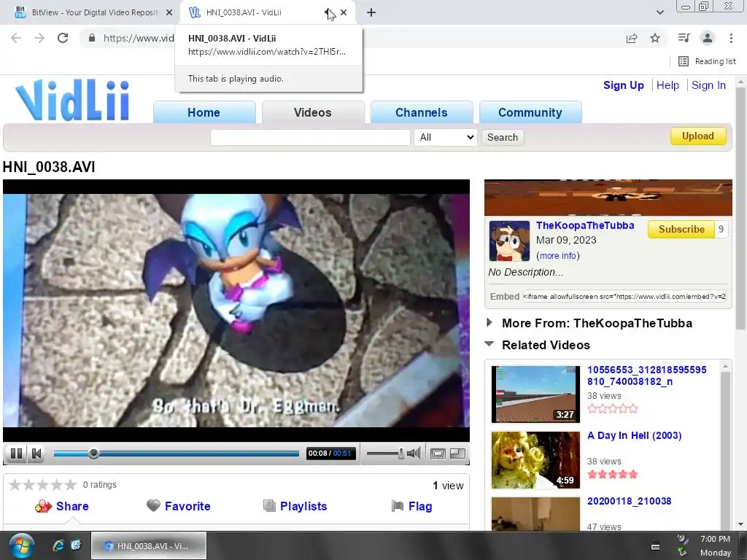Reload the page
747x560 pixels.
63,38
